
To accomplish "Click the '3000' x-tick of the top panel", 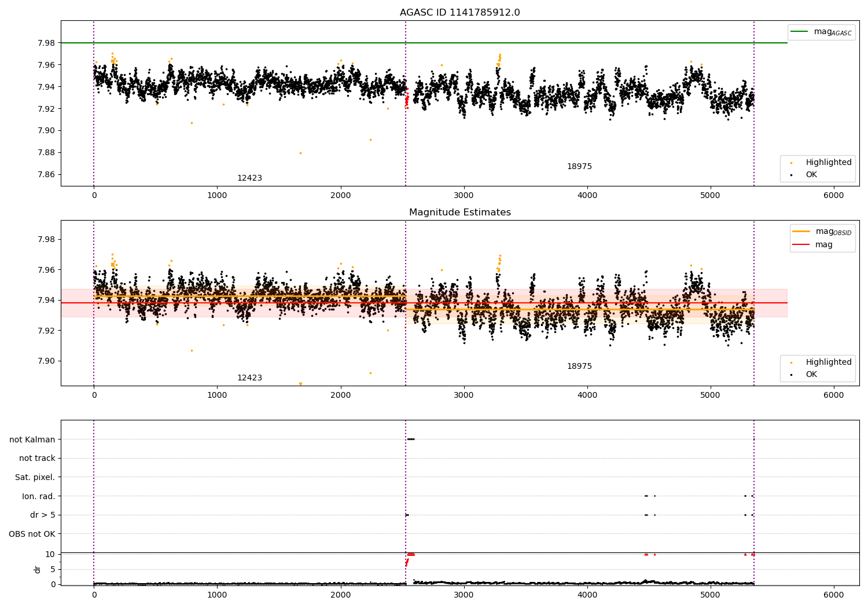I will coord(464,196).
